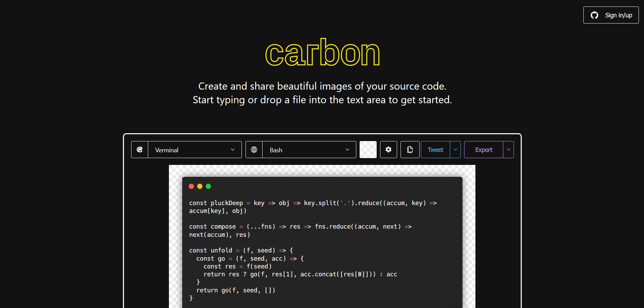Click the GitHub Sign in/up button

(611, 15)
